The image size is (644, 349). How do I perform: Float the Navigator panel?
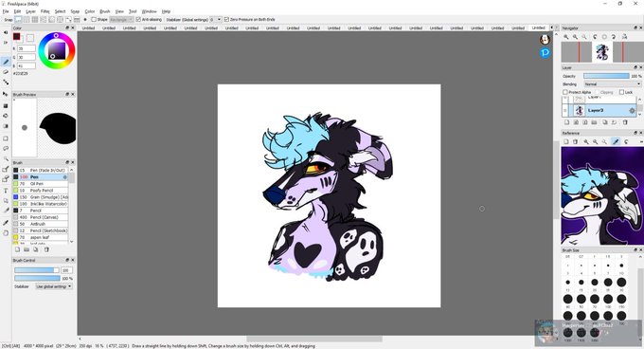tap(635, 28)
